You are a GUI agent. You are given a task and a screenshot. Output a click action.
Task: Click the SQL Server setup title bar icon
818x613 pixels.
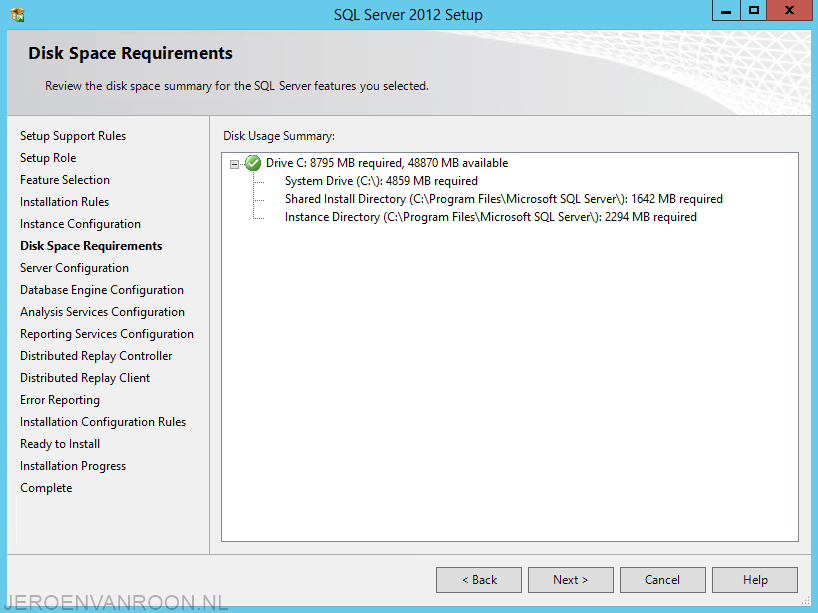18,14
